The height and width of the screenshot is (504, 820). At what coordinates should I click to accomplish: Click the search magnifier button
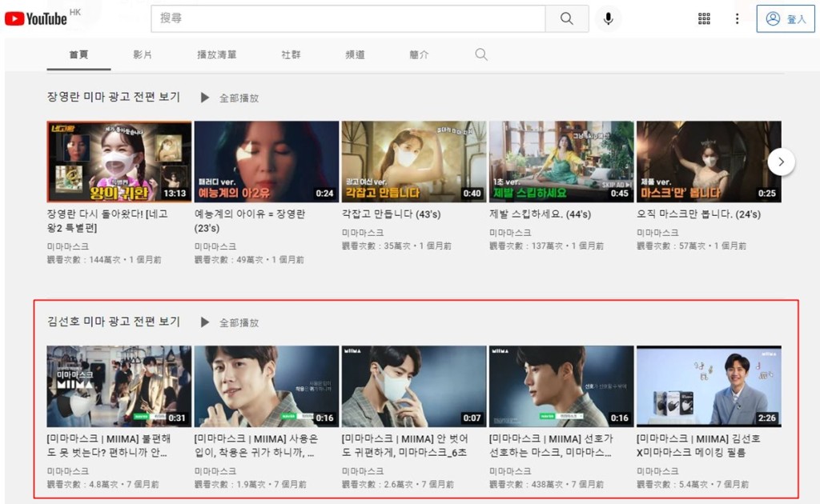(566, 18)
